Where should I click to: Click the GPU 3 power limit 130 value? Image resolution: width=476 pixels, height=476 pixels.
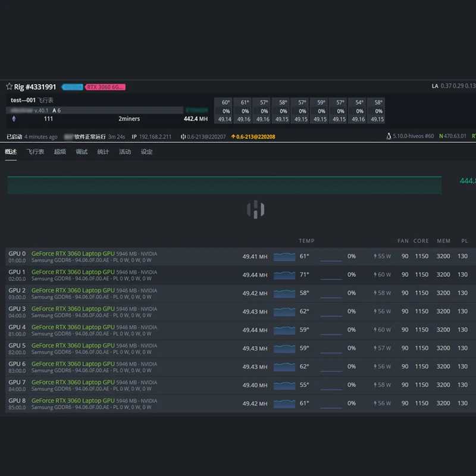(x=463, y=311)
